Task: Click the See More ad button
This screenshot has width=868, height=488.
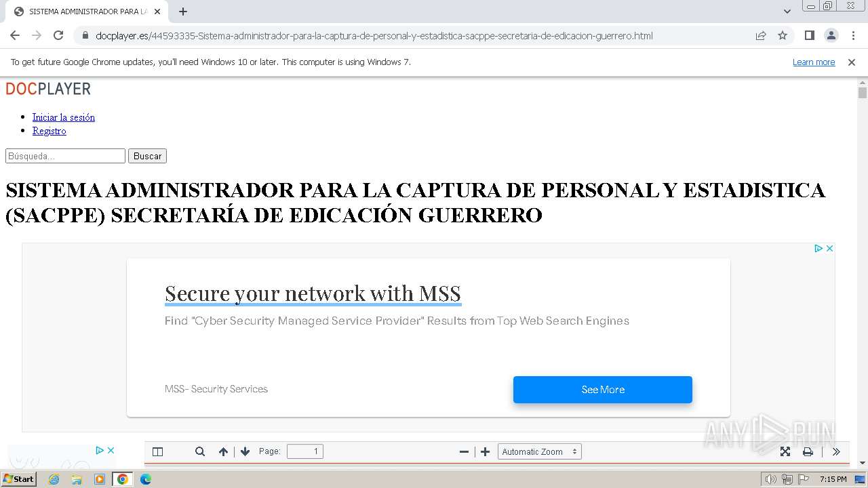Action: point(603,390)
